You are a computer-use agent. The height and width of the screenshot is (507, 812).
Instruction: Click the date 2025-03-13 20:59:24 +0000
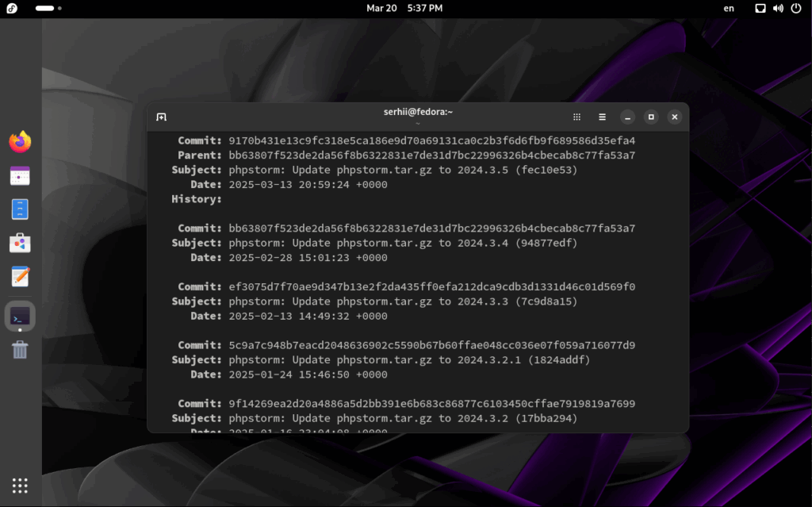(x=308, y=185)
